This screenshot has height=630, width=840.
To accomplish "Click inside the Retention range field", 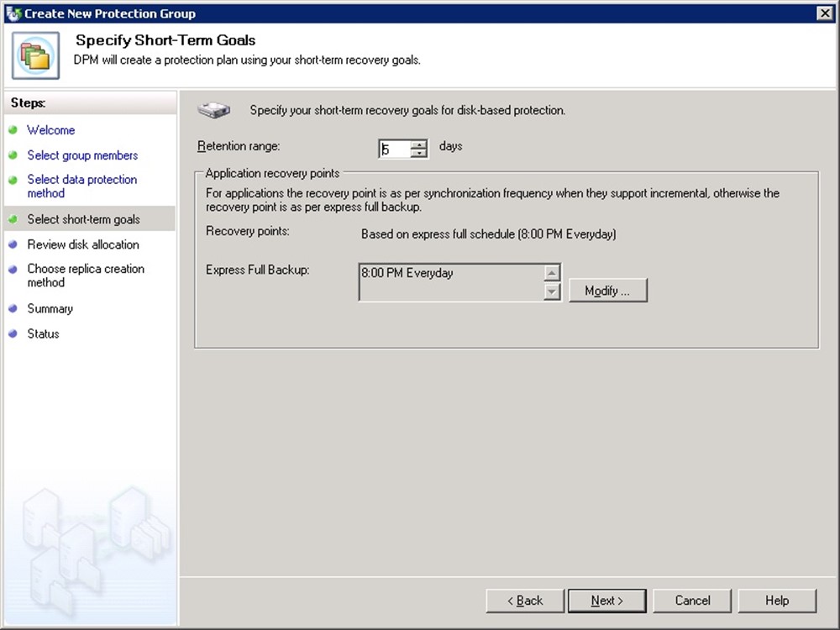I will (x=395, y=150).
